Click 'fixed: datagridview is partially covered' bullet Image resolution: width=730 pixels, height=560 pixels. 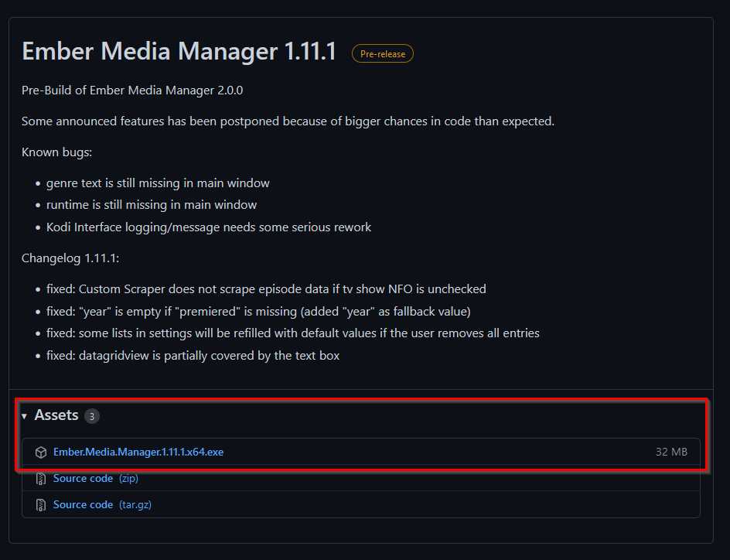pos(193,356)
